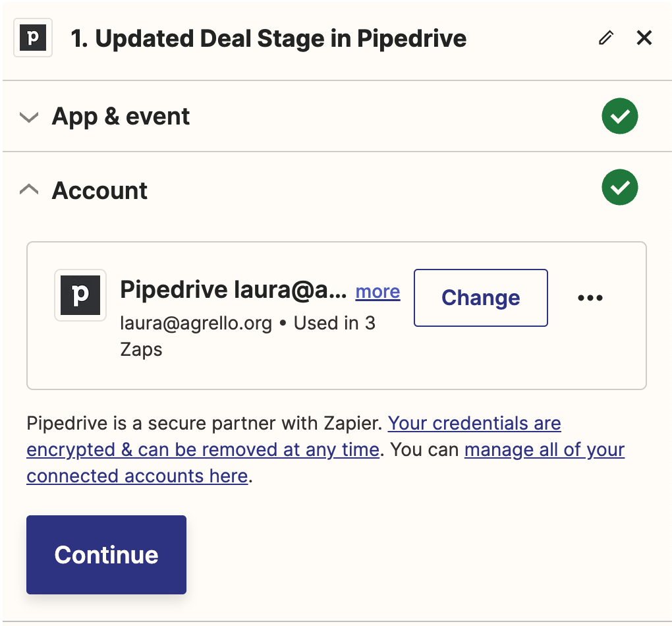Open the three-dot account options menu

(590, 298)
